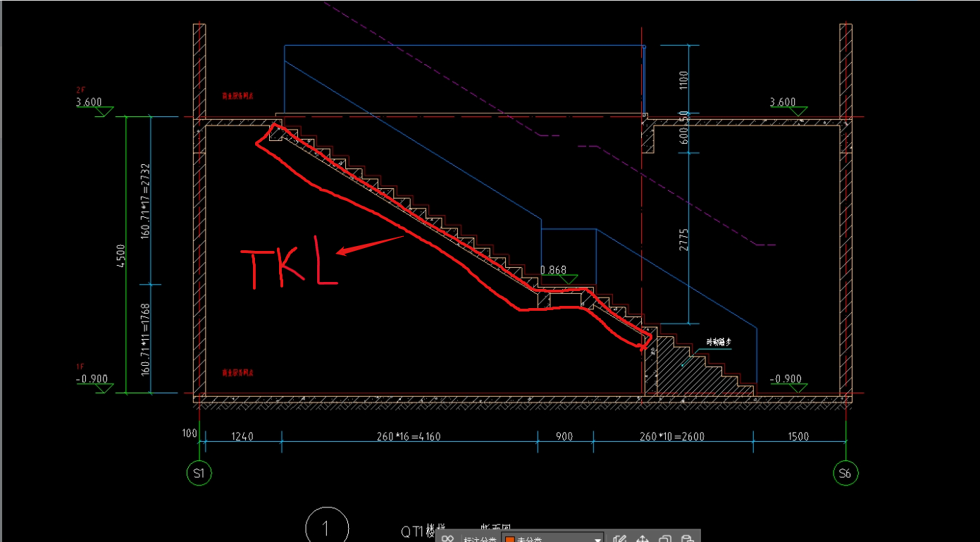Click the 3.600 elevation label on the left

(89, 102)
